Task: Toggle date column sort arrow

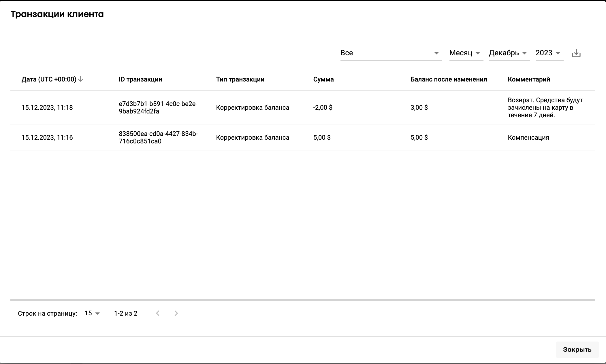Action: pyautogui.click(x=81, y=79)
